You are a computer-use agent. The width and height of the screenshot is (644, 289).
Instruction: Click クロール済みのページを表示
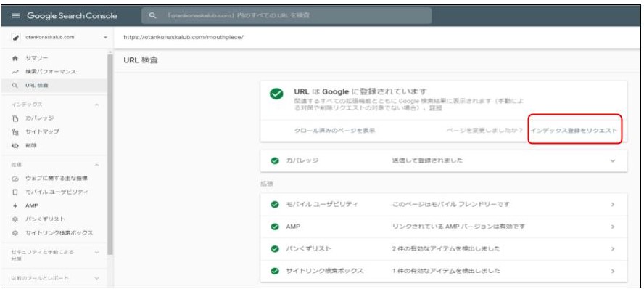coord(335,130)
